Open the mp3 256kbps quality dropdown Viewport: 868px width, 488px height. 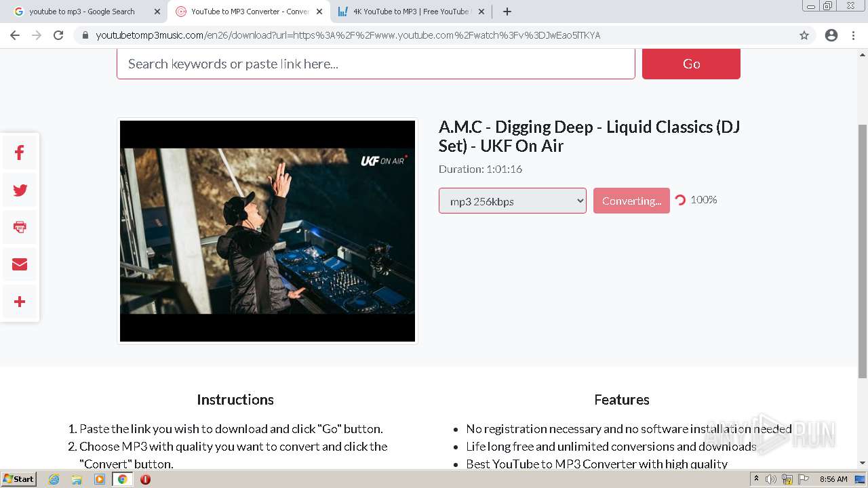pyautogui.click(x=513, y=201)
